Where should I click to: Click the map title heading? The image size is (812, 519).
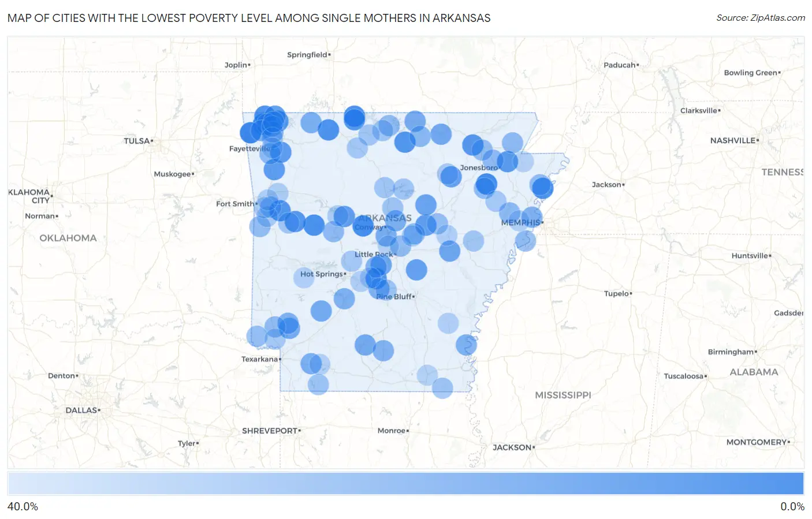click(x=249, y=18)
